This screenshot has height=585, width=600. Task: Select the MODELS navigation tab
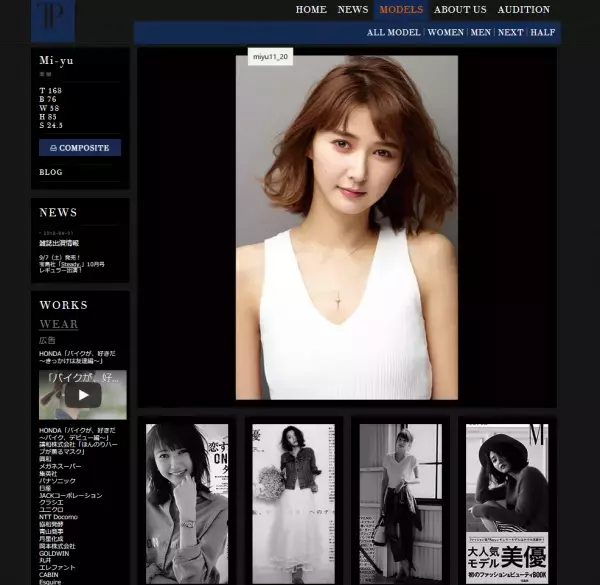pos(401,10)
